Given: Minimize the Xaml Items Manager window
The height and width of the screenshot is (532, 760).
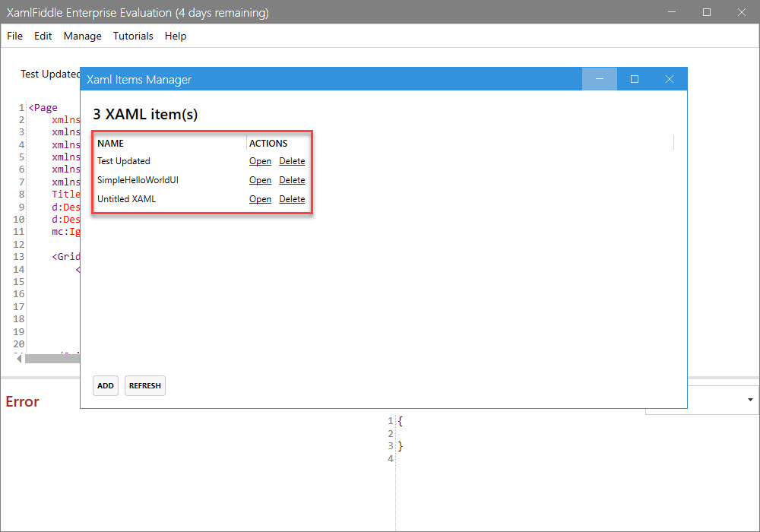Looking at the screenshot, I should 600,79.
